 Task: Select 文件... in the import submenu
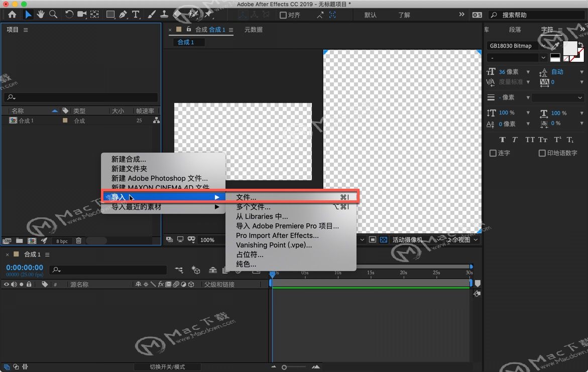pos(291,197)
